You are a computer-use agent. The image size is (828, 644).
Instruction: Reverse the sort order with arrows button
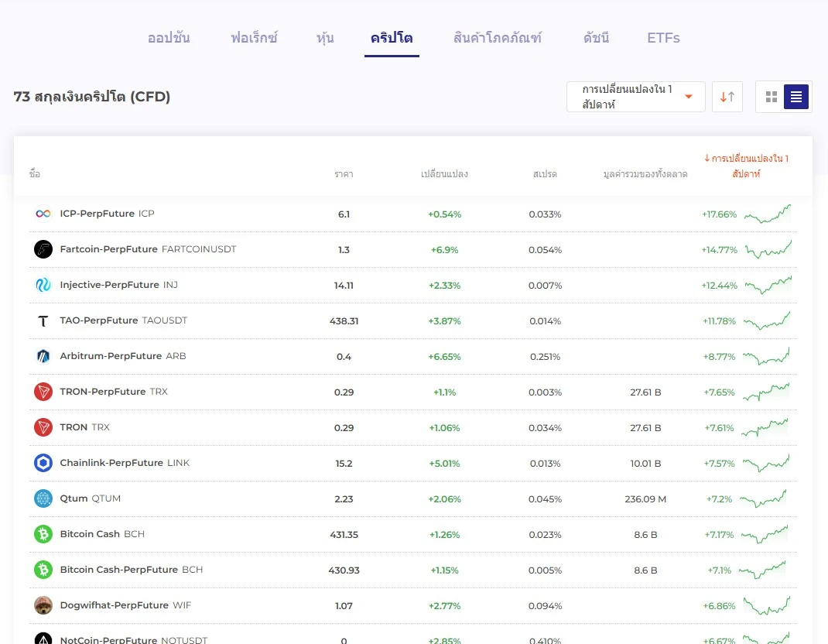click(x=727, y=97)
